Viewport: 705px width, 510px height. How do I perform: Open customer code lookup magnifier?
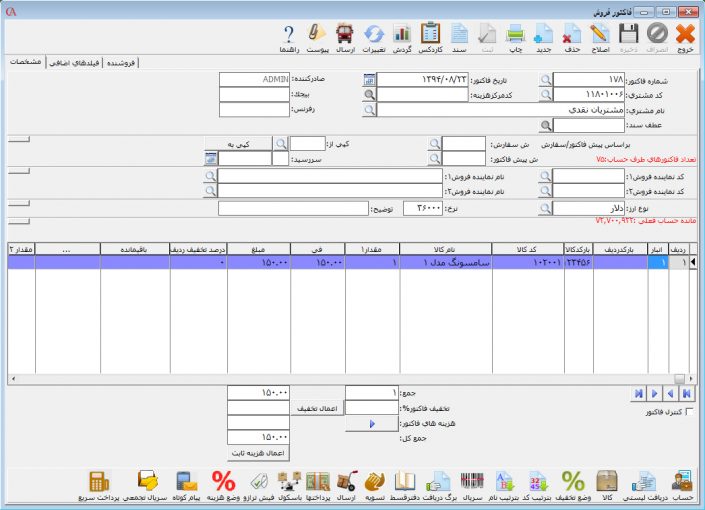(545, 94)
